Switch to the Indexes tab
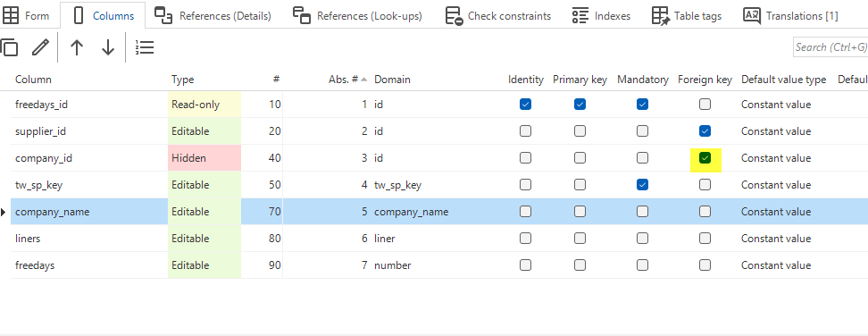The height and width of the screenshot is (336, 868). coord(601,15)
